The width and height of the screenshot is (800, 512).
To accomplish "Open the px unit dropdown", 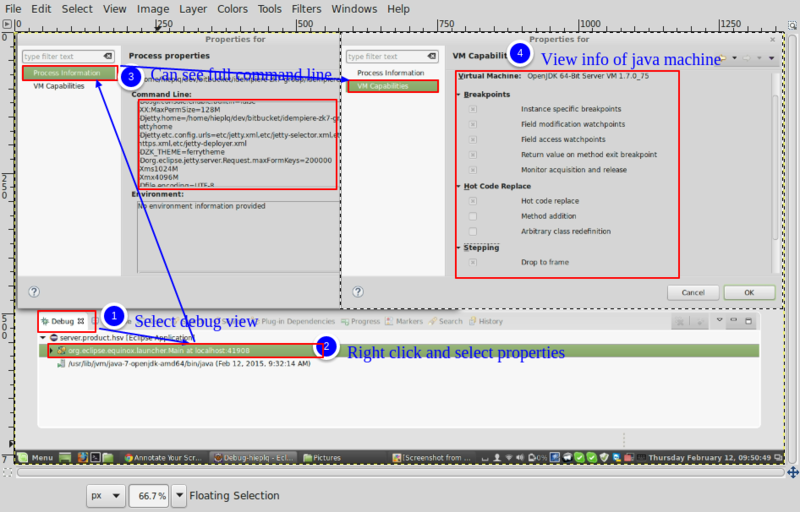I will point(104,495).
